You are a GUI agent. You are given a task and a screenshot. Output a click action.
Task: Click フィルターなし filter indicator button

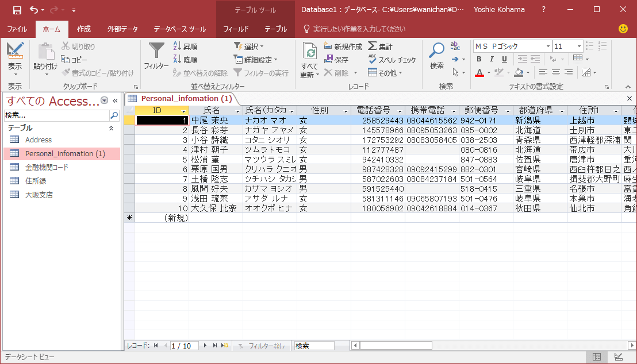click(262, 346)
